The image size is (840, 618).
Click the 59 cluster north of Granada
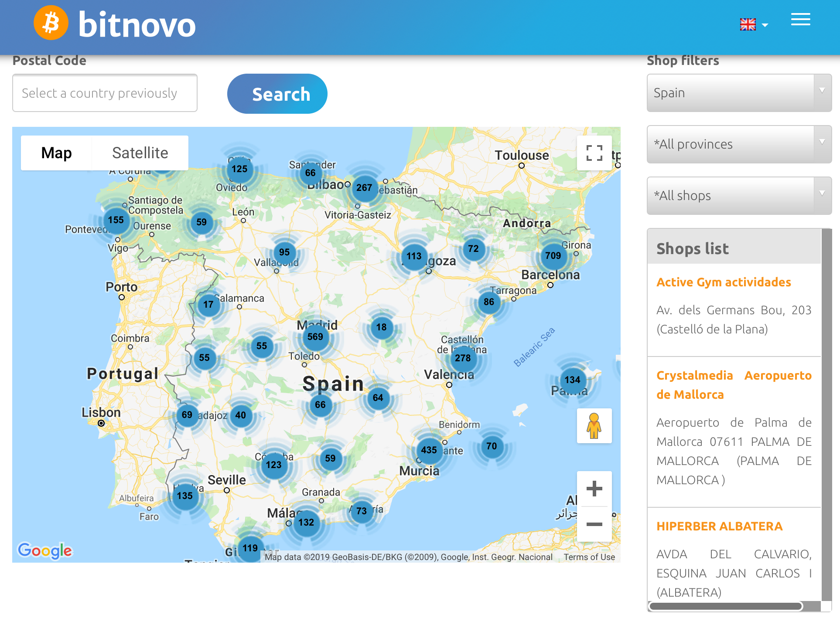[x=331, y=458]
